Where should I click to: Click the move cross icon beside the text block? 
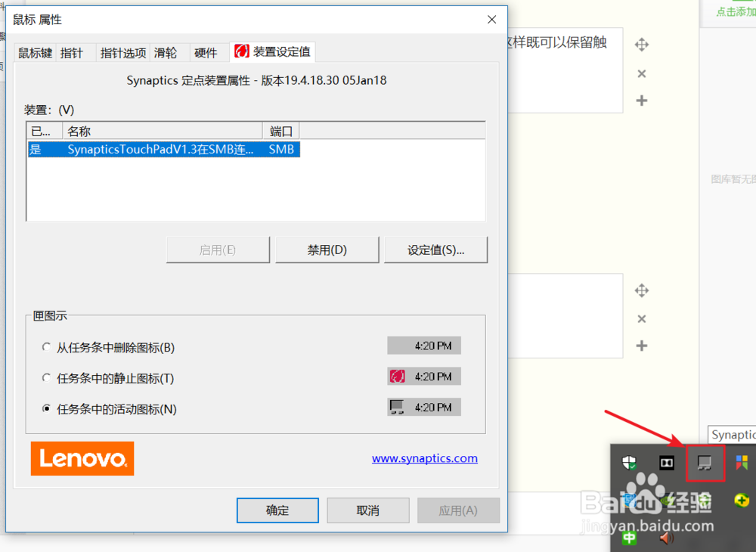pos(642,45)
